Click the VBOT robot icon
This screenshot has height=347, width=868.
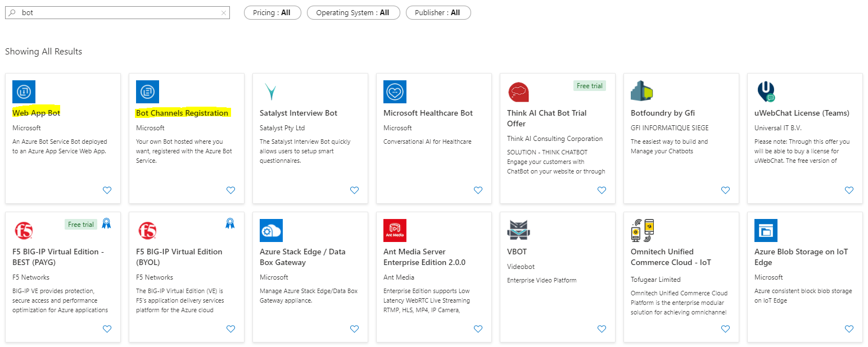[518, 230]
